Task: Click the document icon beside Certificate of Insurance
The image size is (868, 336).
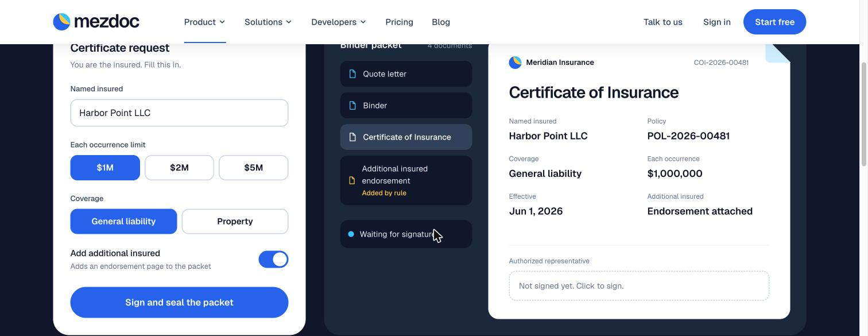Action: [352, 137]
